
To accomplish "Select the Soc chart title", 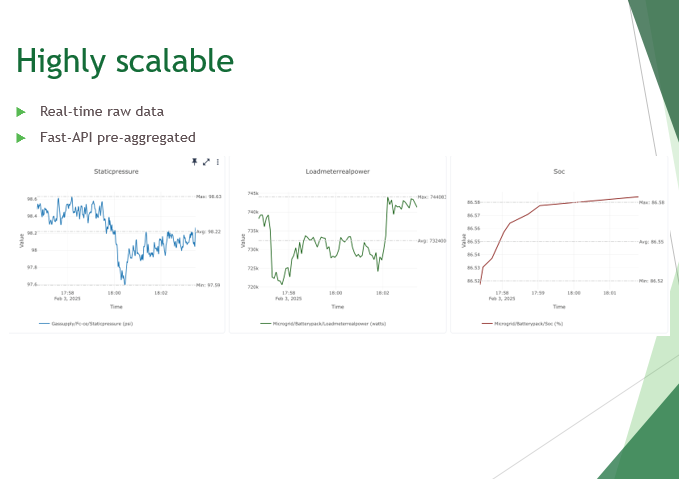I will click(559, 172).
